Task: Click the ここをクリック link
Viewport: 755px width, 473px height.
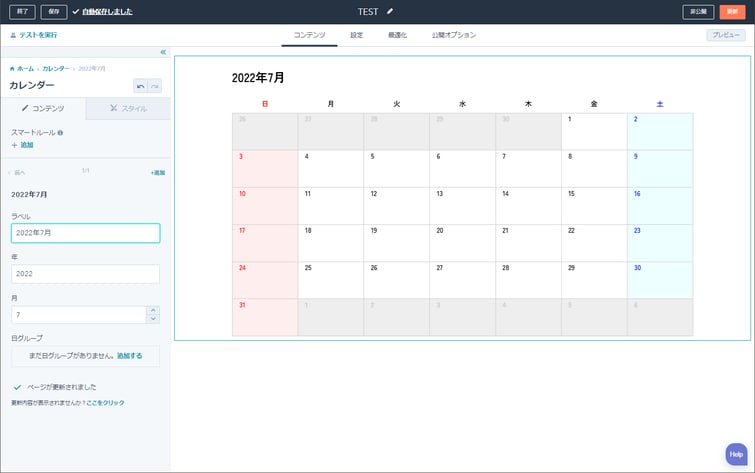Action: (105, 402)
